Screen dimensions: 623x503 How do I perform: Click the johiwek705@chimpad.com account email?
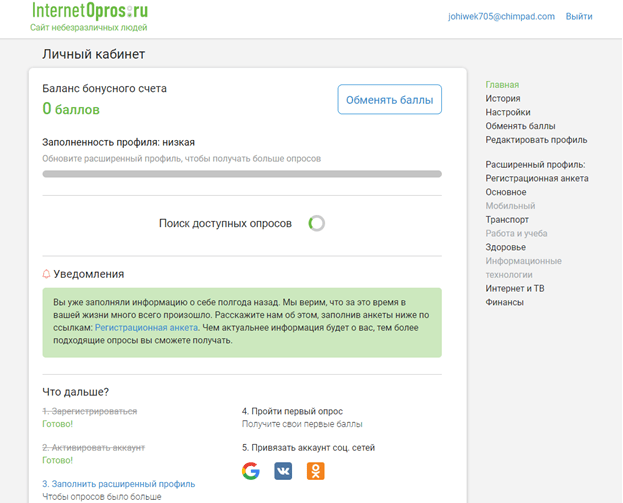[x=501, y=16]
